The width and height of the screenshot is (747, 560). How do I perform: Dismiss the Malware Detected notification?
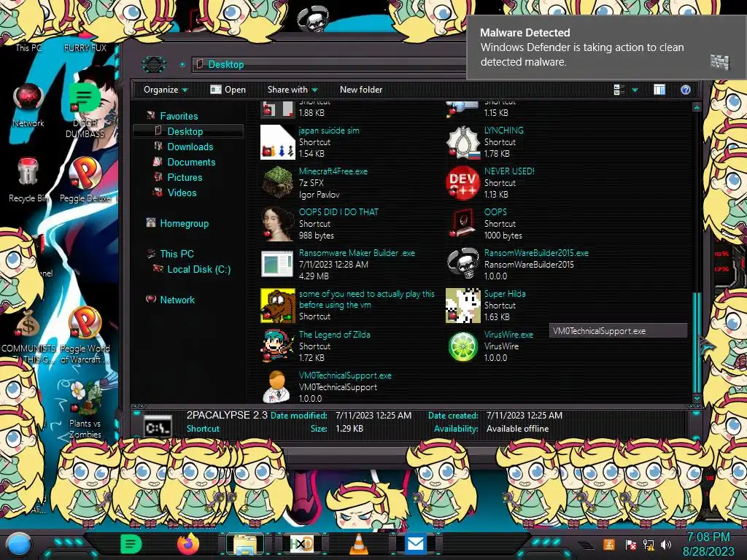click(606, 47)
